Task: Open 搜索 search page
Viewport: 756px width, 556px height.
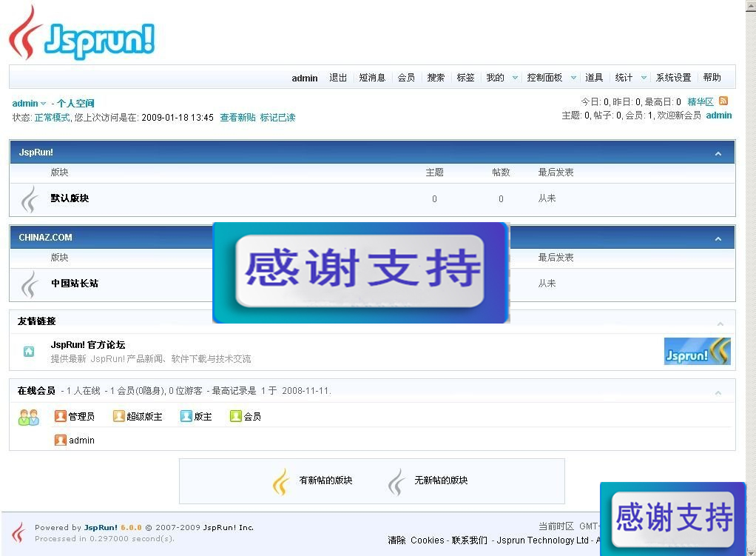Action: [x=436, y=78]
